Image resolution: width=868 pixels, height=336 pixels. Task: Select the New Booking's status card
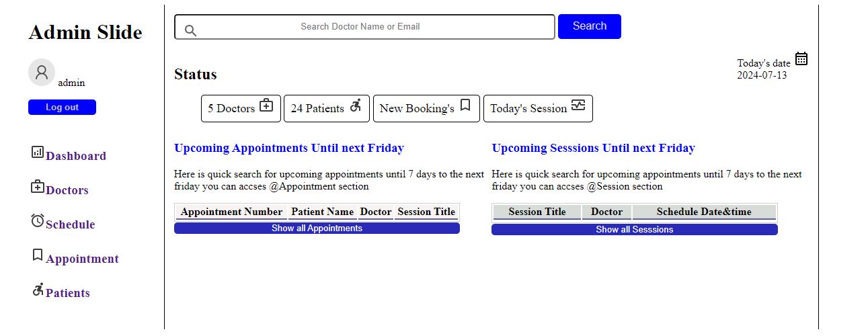coord(426,108)
